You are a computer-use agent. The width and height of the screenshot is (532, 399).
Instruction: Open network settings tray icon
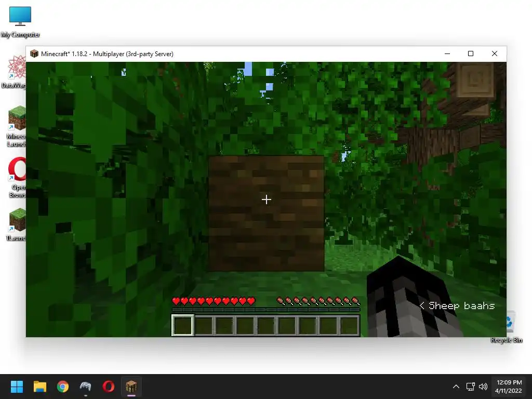(x=470, y=387)
